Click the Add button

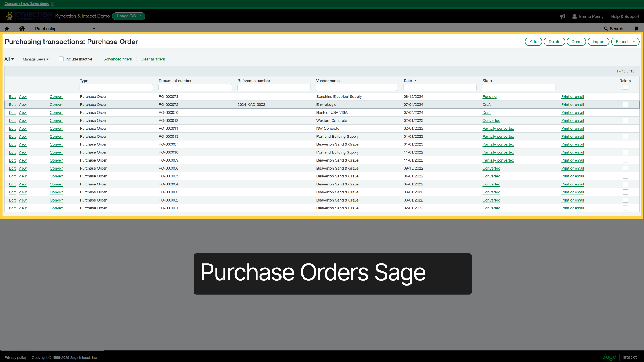[533, 42]
